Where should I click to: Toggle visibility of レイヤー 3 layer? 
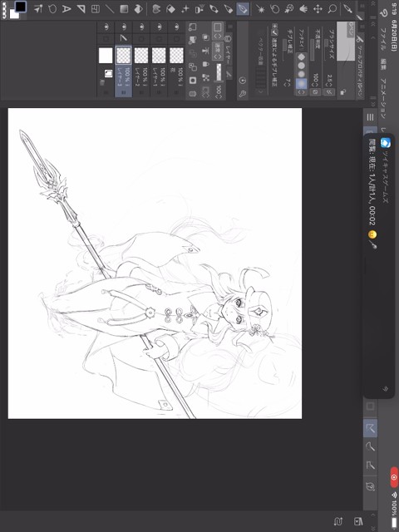click(124, 27)
